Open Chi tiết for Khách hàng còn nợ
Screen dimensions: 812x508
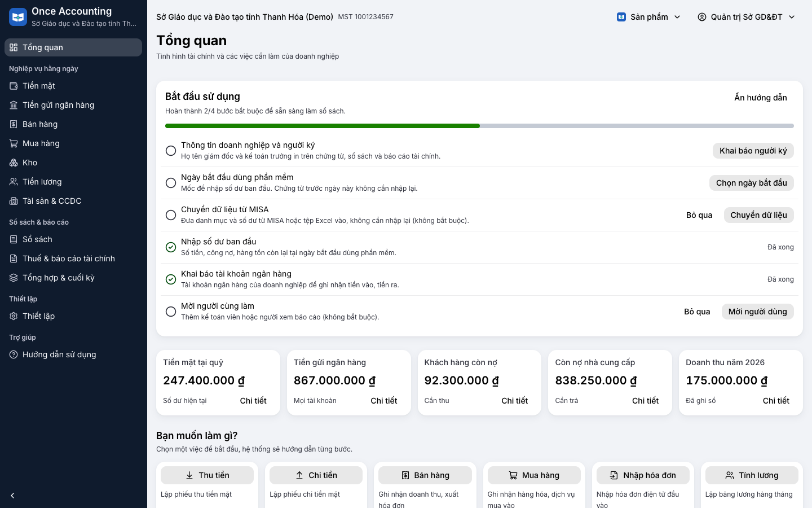(x=515, y=401)
